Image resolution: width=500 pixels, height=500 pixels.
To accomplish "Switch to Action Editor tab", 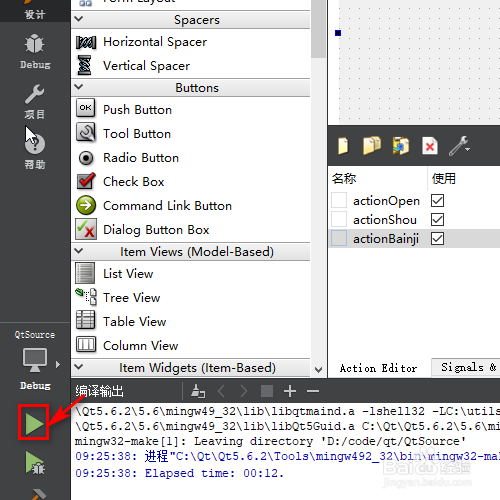I will click(378, 368).
